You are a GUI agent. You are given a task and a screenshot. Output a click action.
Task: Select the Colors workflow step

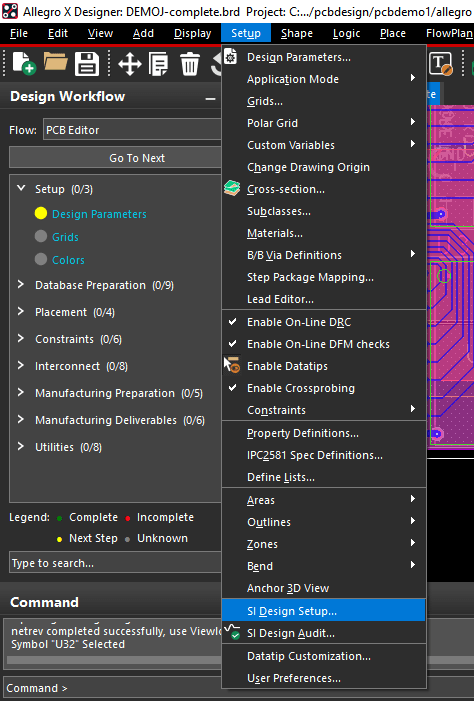point(68,260)
